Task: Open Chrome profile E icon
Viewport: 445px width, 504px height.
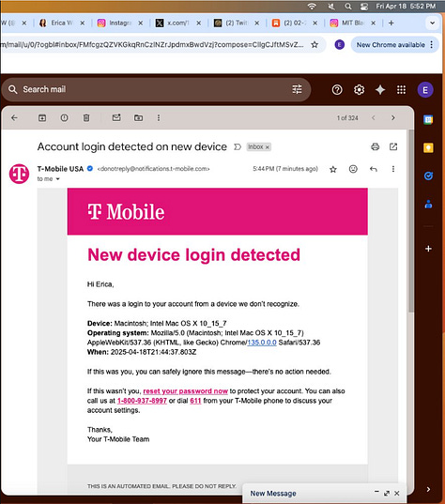Action: (340, 45)
